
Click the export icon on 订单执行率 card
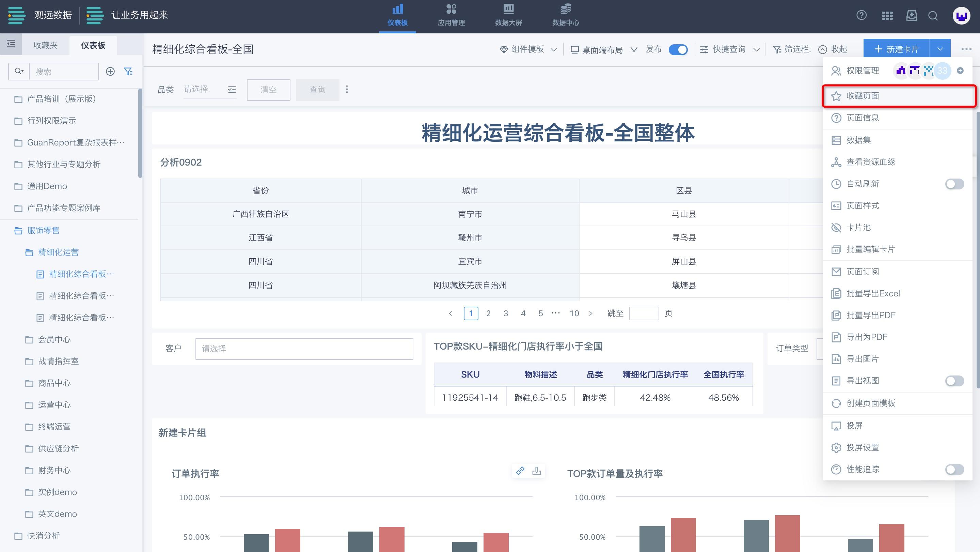pyautogui.click(x=536, y=471)
